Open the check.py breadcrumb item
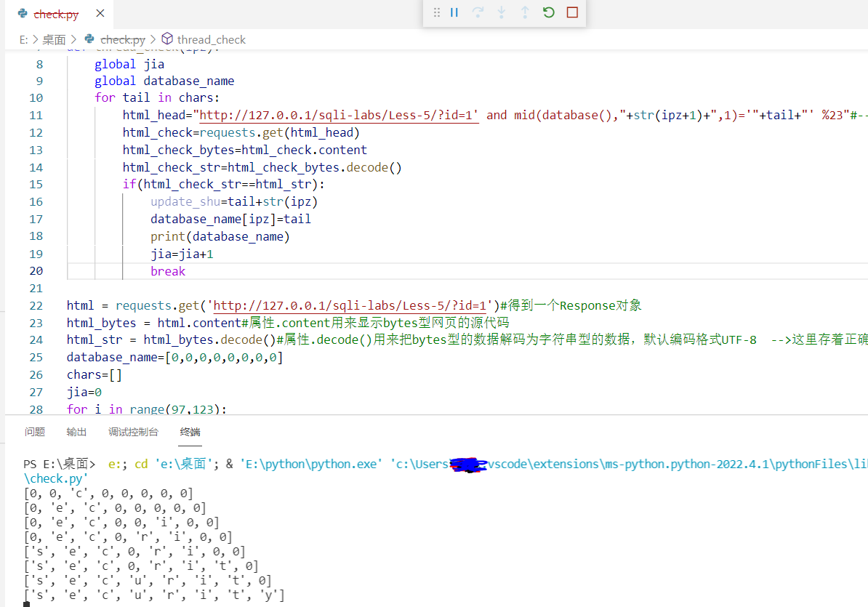 [122, 39]
